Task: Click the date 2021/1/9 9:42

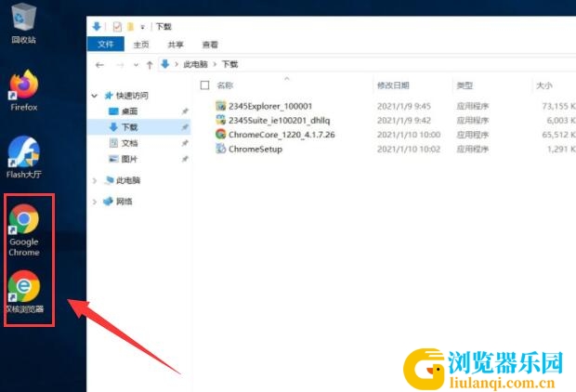Action: 404,121
